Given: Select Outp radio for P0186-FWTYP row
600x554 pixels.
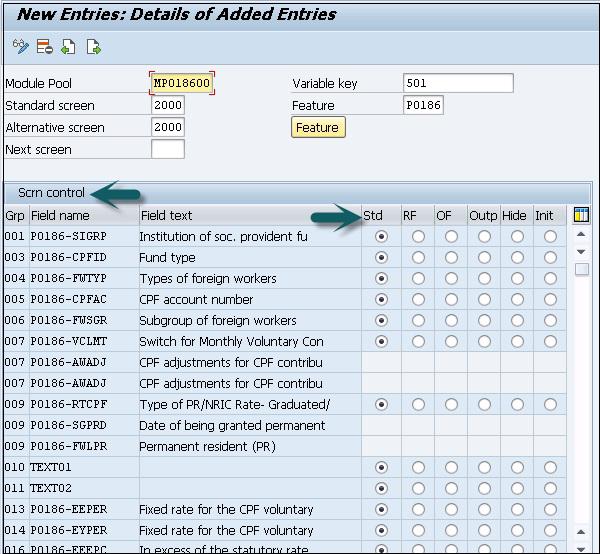Looking at the screenshot, I should (x=484, y=278).
